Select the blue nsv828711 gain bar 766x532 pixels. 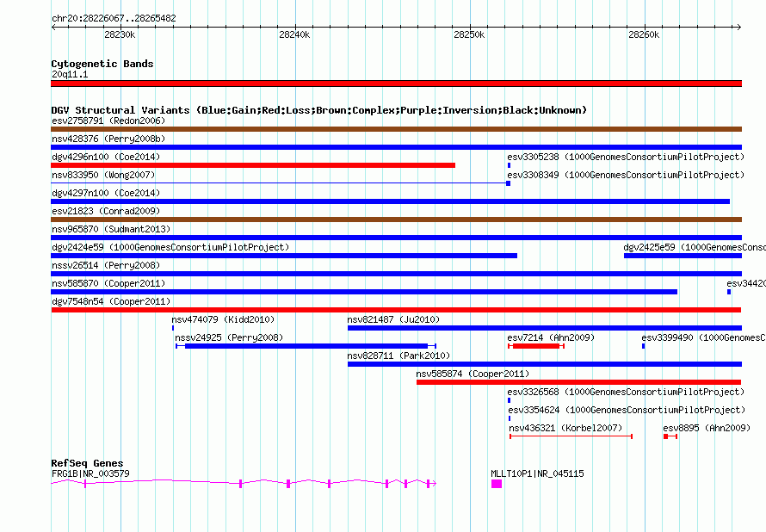[545, 364]
